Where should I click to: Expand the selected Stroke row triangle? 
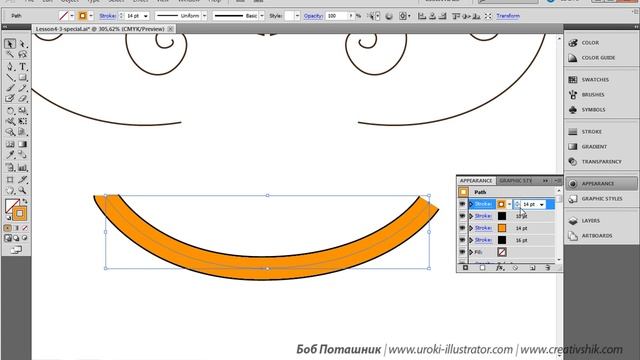pos(471,204)
